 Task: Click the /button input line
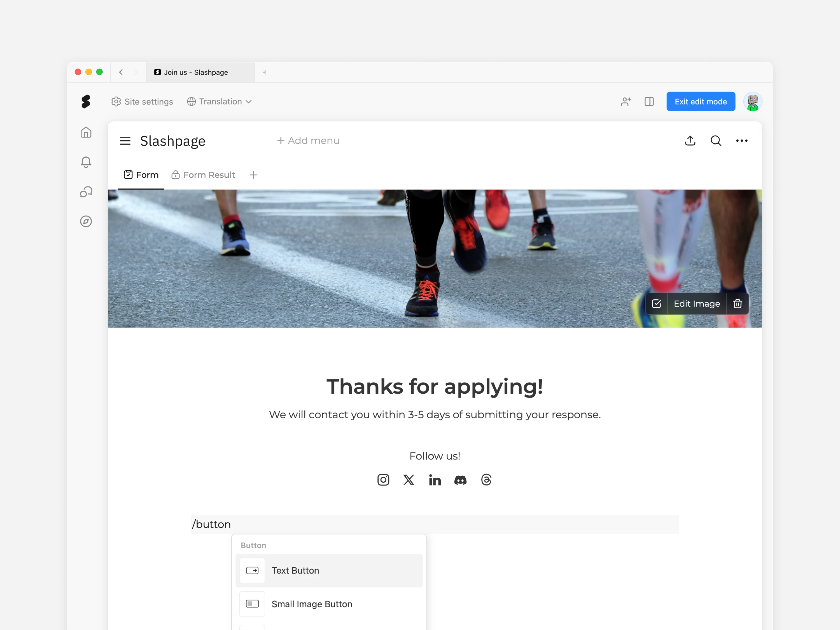435,524
